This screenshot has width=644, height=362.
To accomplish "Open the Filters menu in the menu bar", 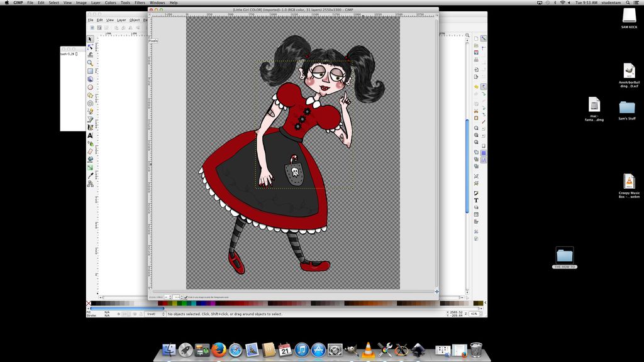I will (x=140, y=2).
